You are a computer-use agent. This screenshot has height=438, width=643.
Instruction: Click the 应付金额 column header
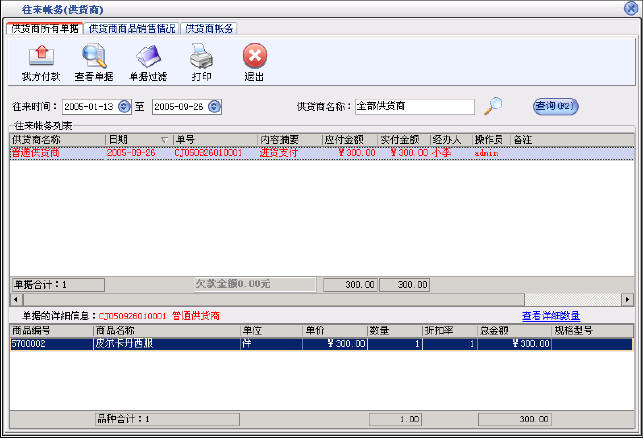[x=349, y=139]
